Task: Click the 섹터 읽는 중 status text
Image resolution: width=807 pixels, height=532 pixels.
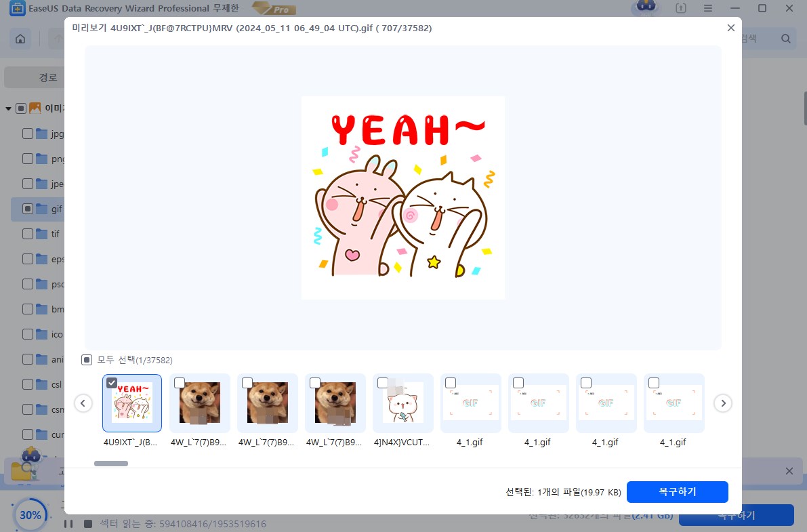Action: pos(183,524)
